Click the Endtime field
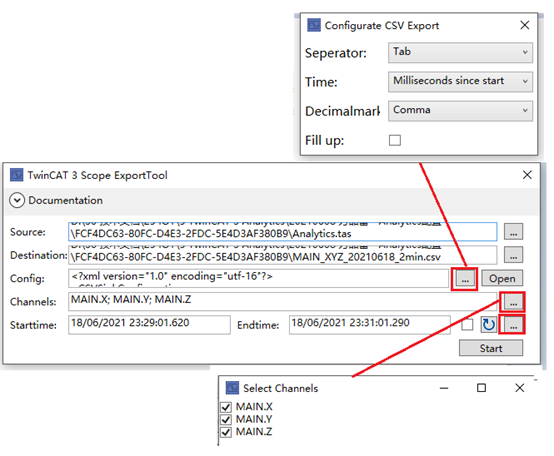 coord(370,325)
